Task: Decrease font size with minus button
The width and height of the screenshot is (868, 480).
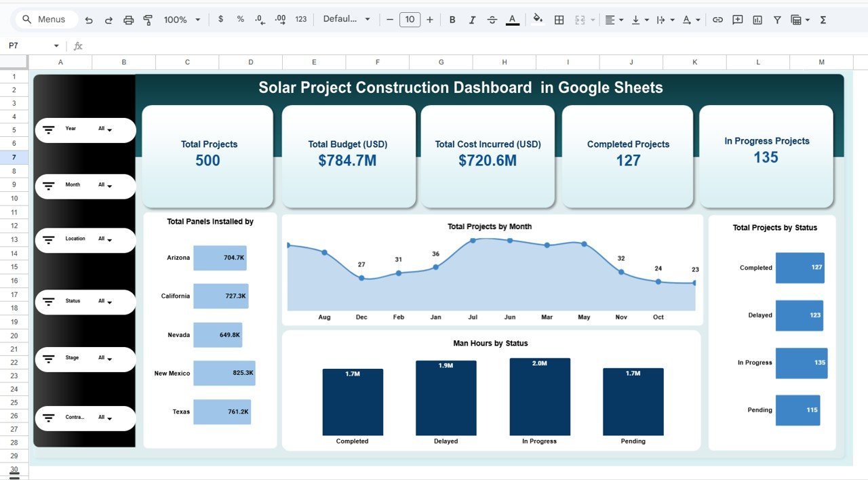Action: [389, 20]
